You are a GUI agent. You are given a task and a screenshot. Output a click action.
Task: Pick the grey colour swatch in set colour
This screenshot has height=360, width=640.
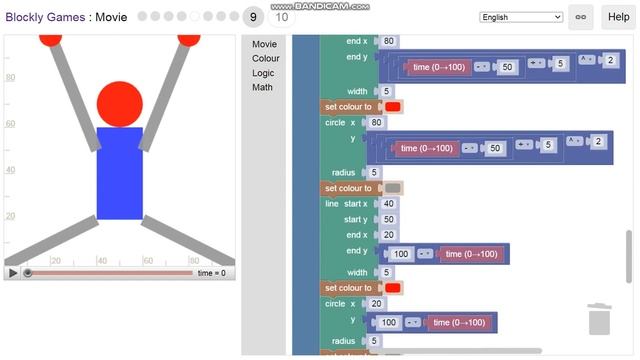(393, 188)
